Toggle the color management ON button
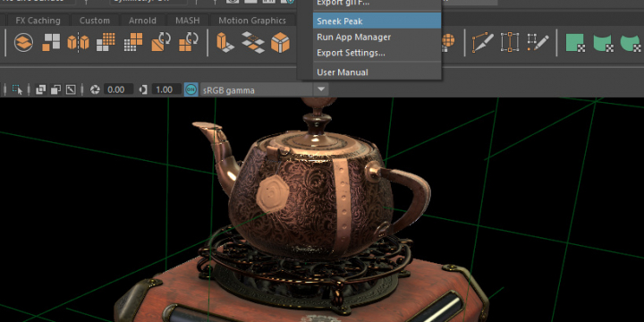Viewport: 644px width, 322px height. click(x=191, y=89)
